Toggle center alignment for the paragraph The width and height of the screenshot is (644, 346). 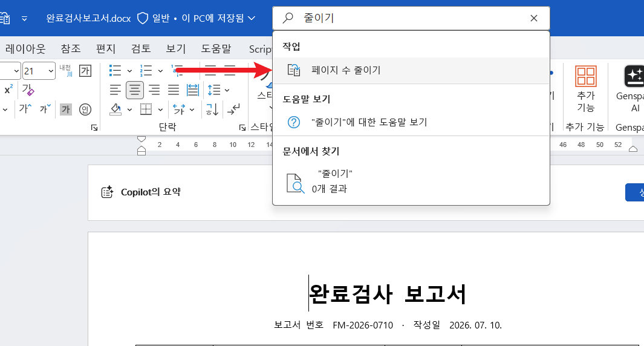coord(135,90)
